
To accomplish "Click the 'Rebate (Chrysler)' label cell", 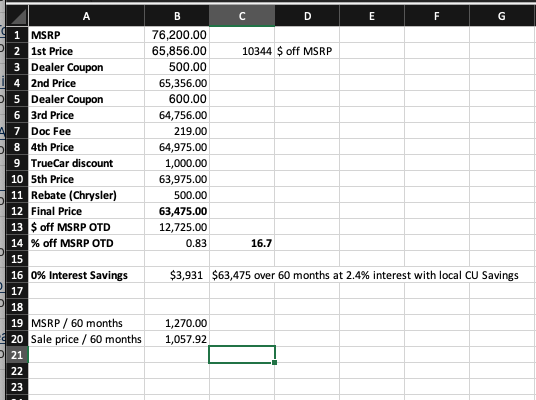I will pyautogui.click(x=86, y=195).
